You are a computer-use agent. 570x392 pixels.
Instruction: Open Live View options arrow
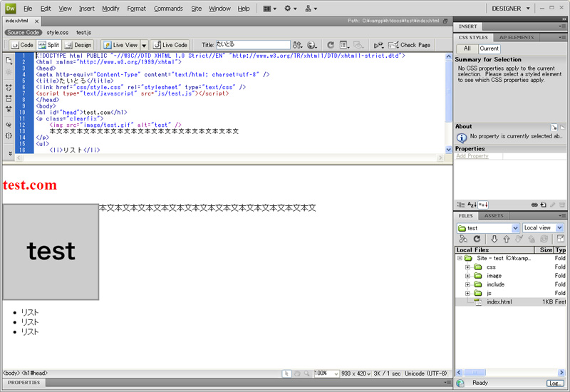tap(144, 46)
